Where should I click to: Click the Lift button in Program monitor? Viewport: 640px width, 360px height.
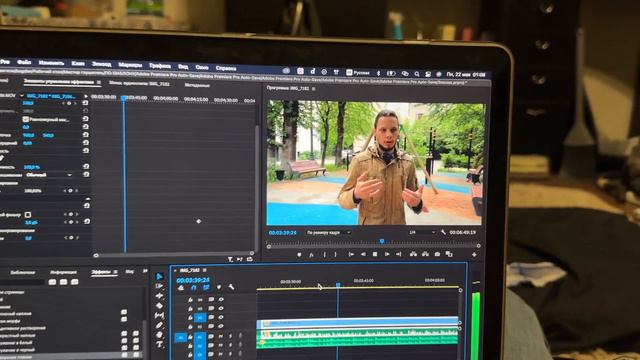coord(413,254)
